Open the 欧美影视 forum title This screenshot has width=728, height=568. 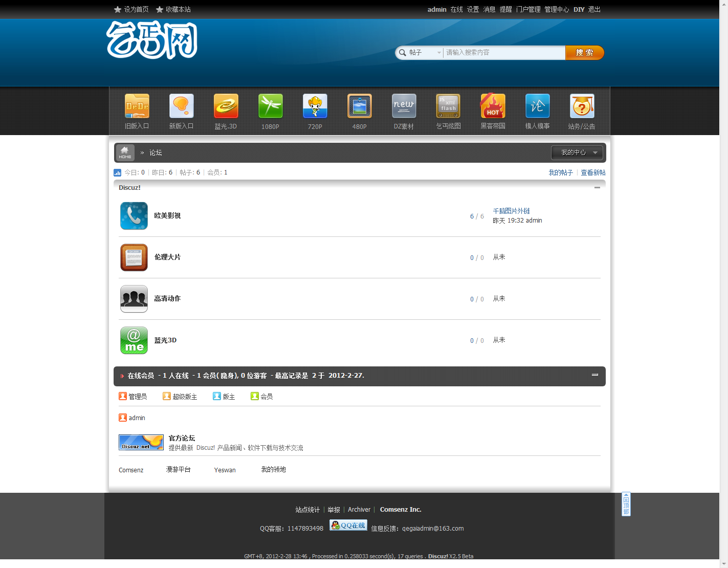coord(168,215)
